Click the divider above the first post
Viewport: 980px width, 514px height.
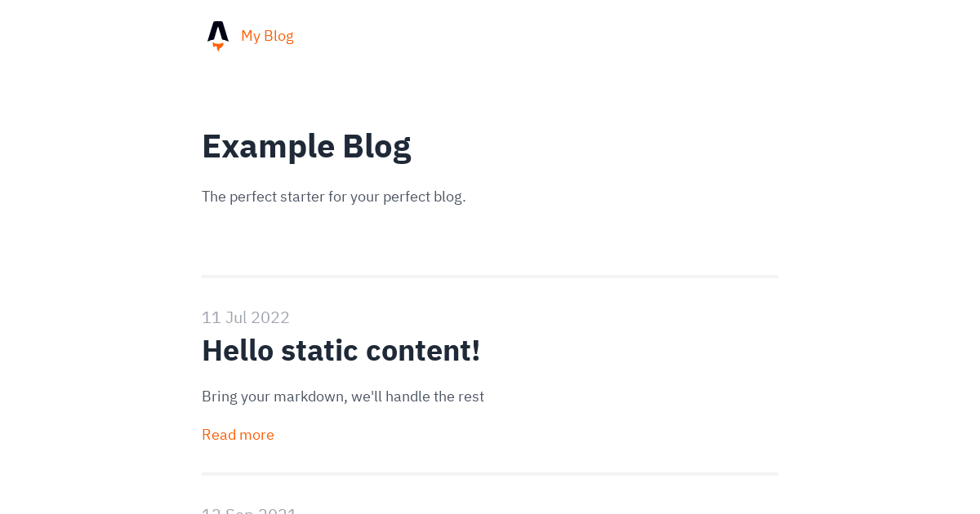click(x=490, y=277)
